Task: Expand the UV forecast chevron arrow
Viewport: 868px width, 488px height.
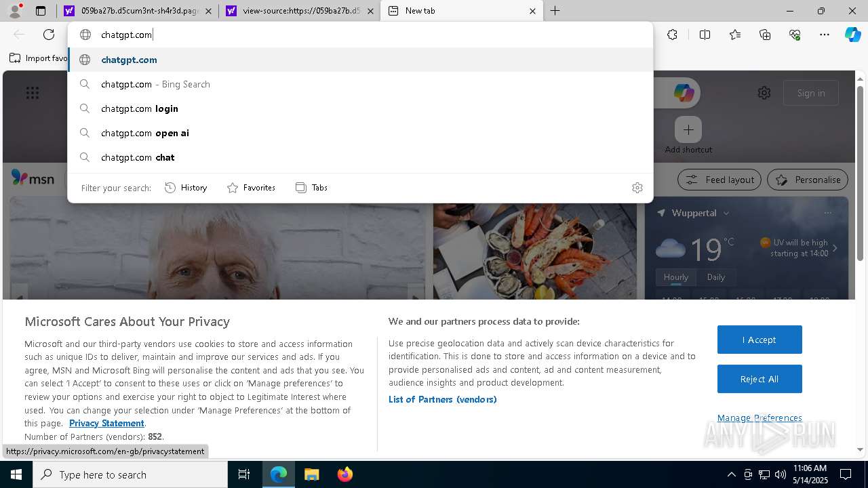Action: click(835, 248)
